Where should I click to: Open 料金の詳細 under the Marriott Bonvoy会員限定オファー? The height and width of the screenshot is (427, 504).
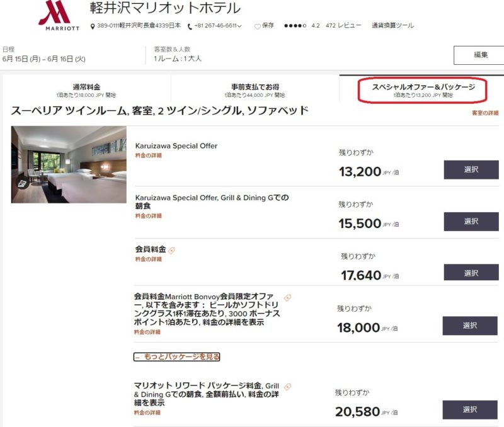pyautogui.click(x=147, y=333)
